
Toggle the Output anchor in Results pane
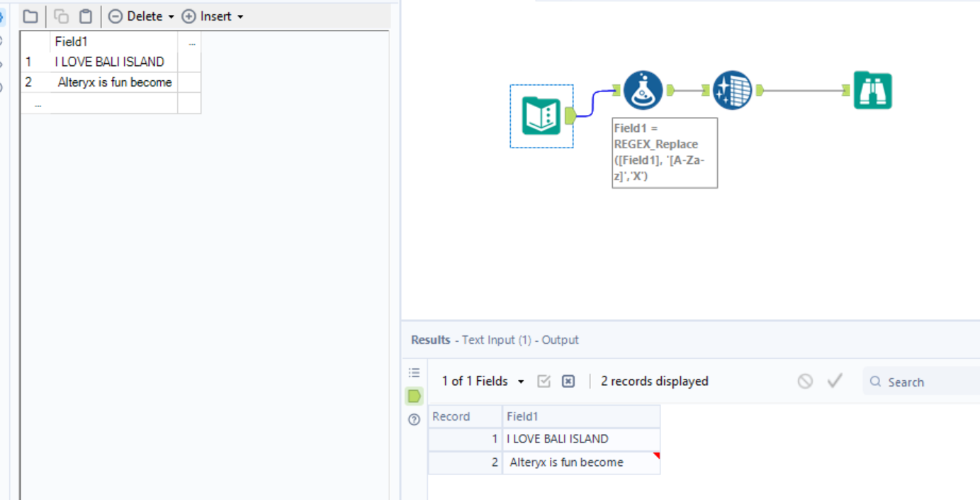[x=414, y=396]
